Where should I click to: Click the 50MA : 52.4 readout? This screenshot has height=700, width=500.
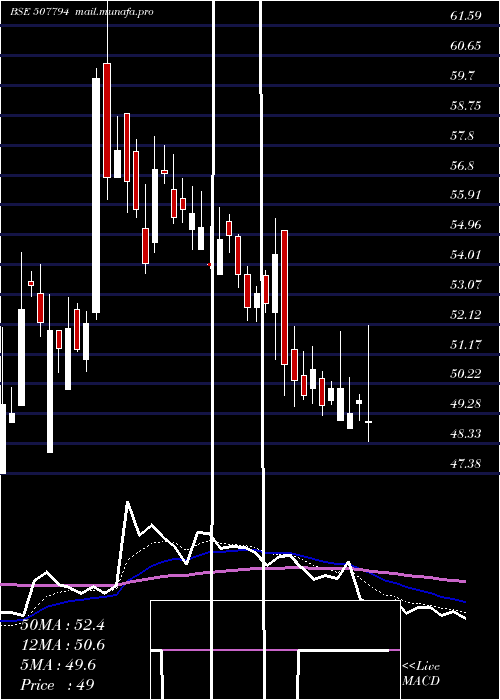coord(62,625)
